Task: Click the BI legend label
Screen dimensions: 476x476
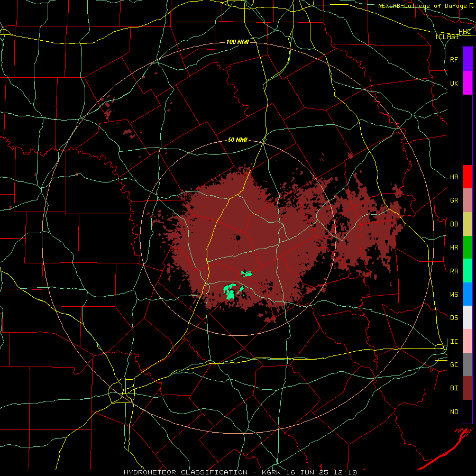Action: click(x=454, y=388)
